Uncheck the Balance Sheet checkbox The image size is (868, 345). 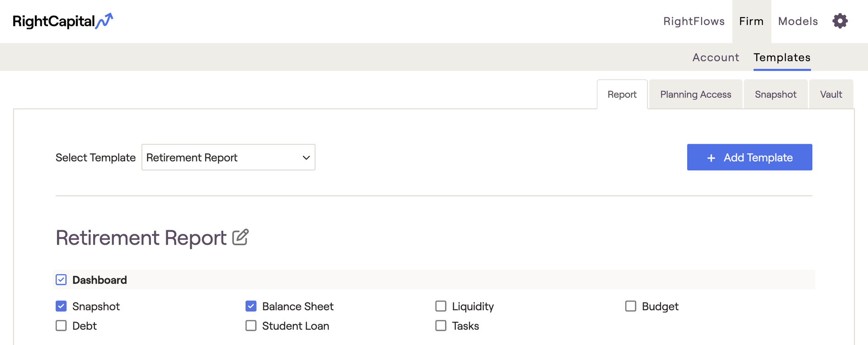click(251, 306)
